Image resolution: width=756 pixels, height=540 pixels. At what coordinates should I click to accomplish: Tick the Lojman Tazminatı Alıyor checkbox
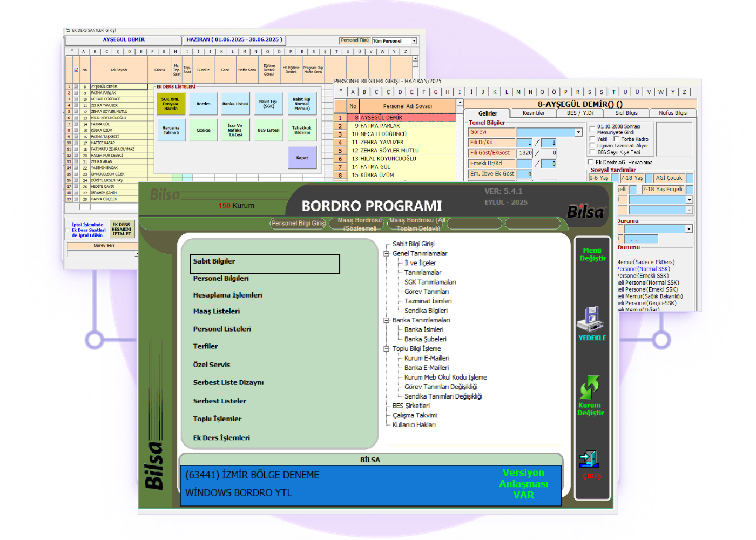tap(592, 146)
